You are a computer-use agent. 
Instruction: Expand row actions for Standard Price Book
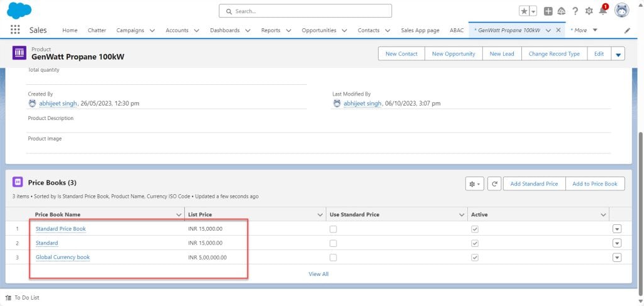point(617,229)
